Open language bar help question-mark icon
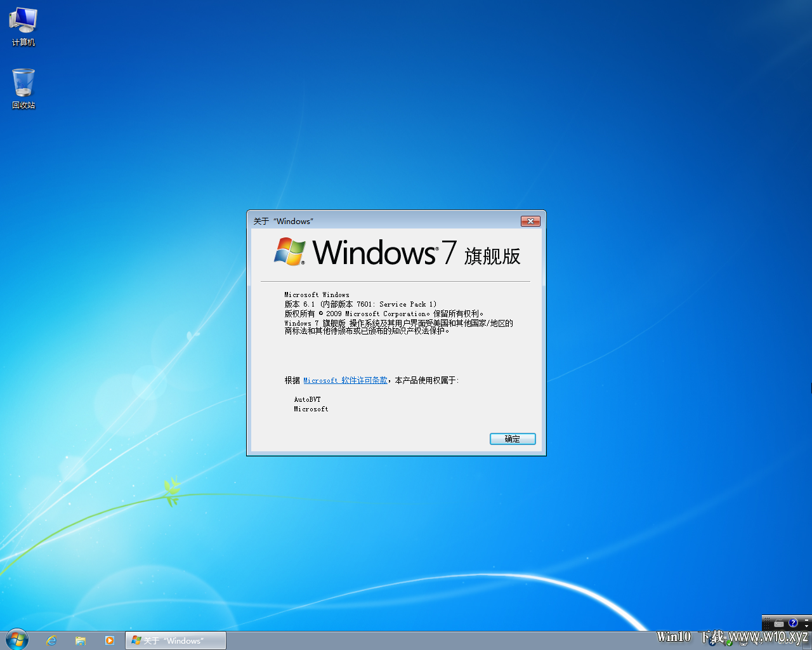 [x=793, y=623]
